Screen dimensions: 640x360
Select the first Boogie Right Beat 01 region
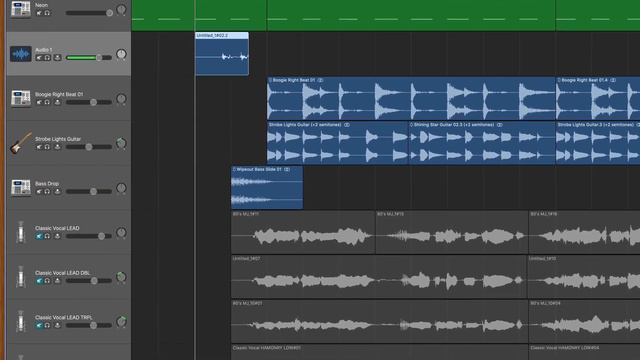(411, 98)
